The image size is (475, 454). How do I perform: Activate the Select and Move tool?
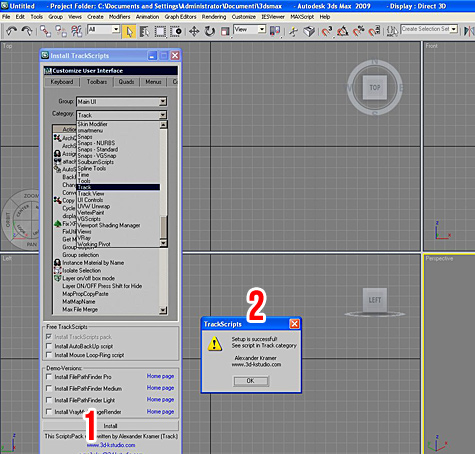click(194, 31)
